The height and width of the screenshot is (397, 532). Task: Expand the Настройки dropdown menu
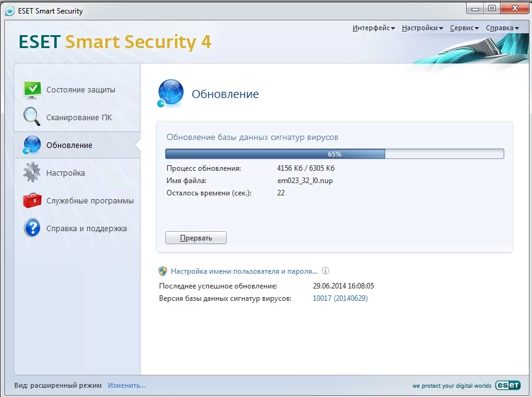[422, 28]
